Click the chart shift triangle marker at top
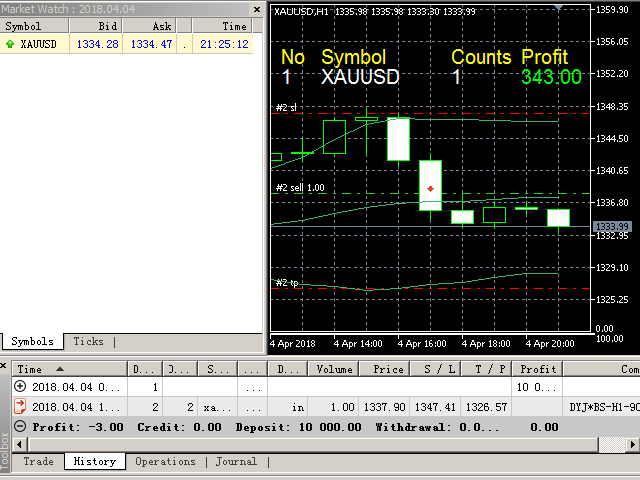Screen dimensions: 640x480 coord(558,7)
